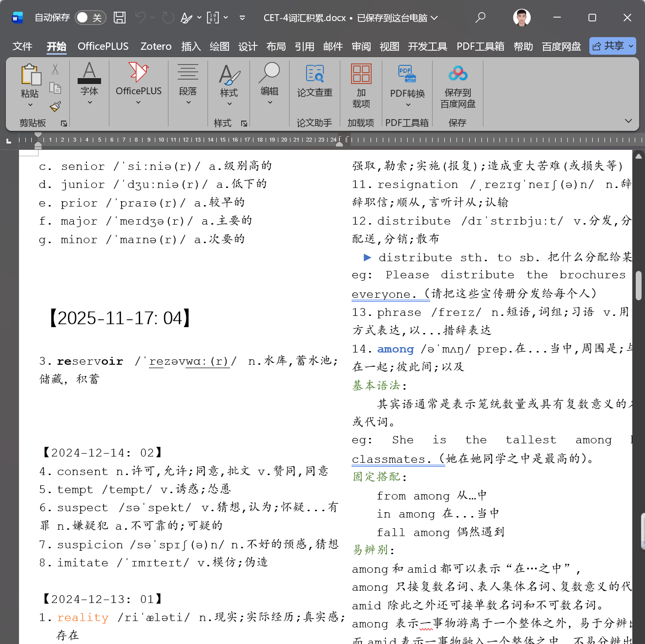
Task: Click the underlined text everyone.
Action: click(384, 294)
